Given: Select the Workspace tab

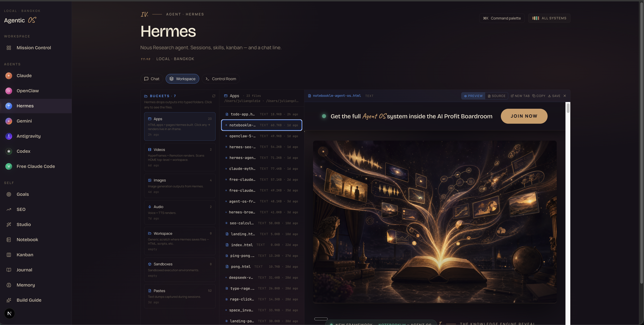Looking at the screenshot, I should (x=183, y=79).
